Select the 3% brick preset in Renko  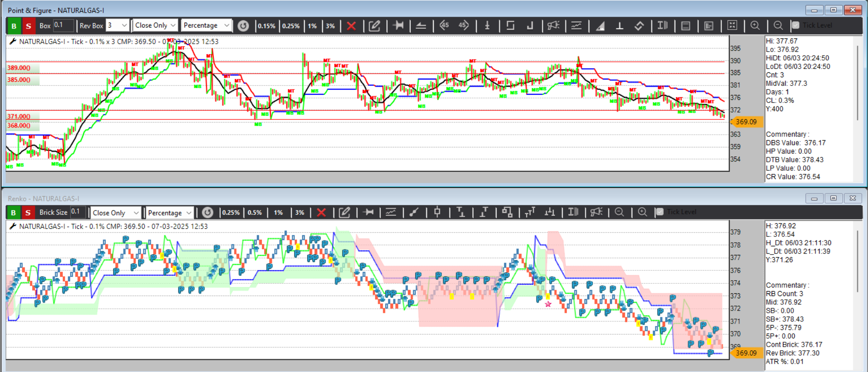[299, 212]
